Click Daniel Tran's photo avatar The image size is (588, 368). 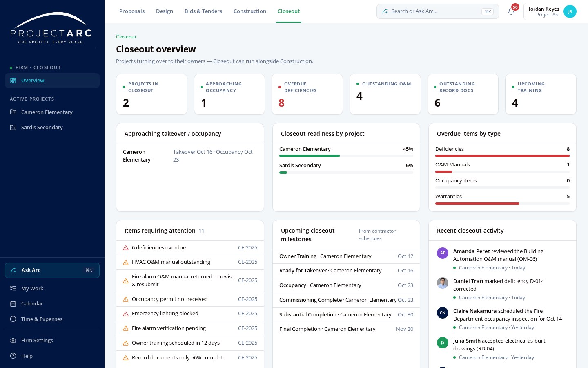pyautogui.click(x=443, y=283)
